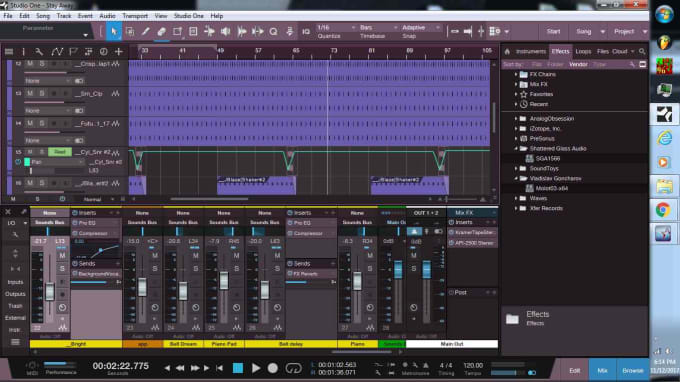Switch to the Loops browser tab
The image size is (680, 382).
coord(583,52)
